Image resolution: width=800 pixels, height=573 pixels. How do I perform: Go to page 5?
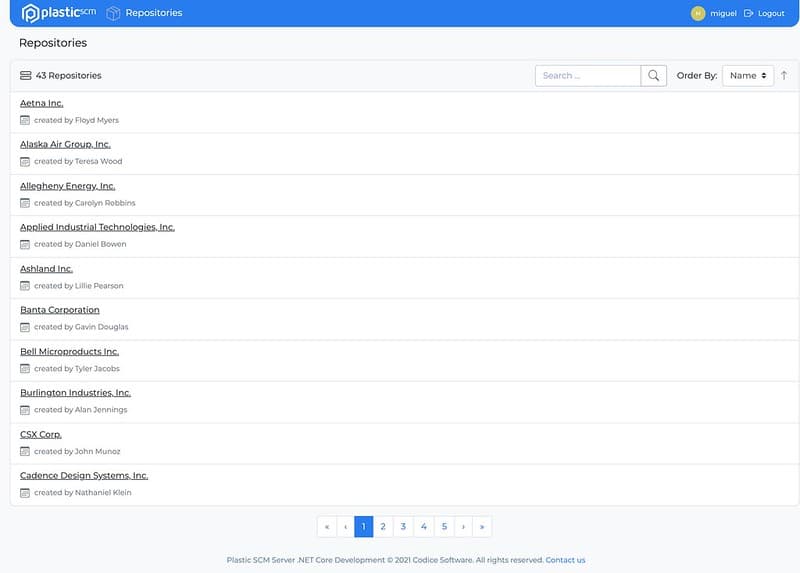(x=444, y=527)
